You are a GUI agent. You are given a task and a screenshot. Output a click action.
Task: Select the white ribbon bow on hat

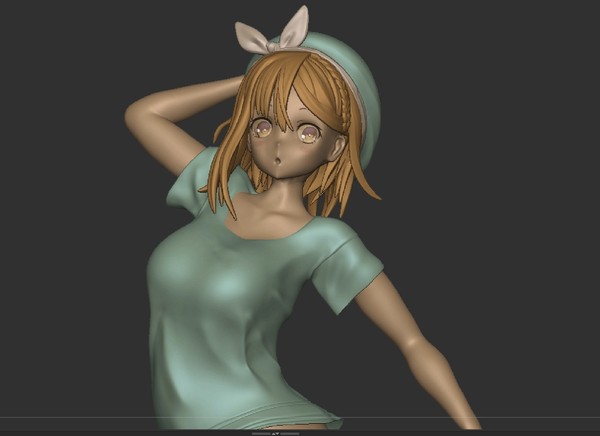(x=273, y=33)
